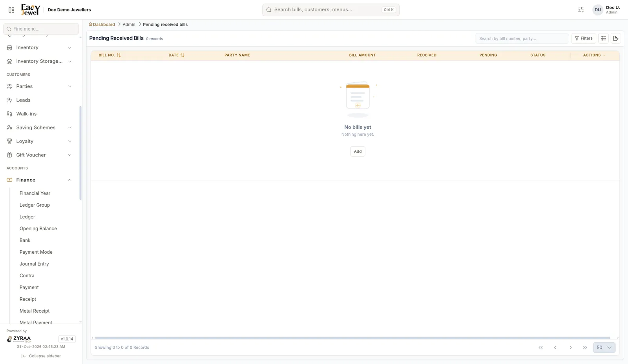Focus the global search bills, customers field

click(x=331, y=10)
